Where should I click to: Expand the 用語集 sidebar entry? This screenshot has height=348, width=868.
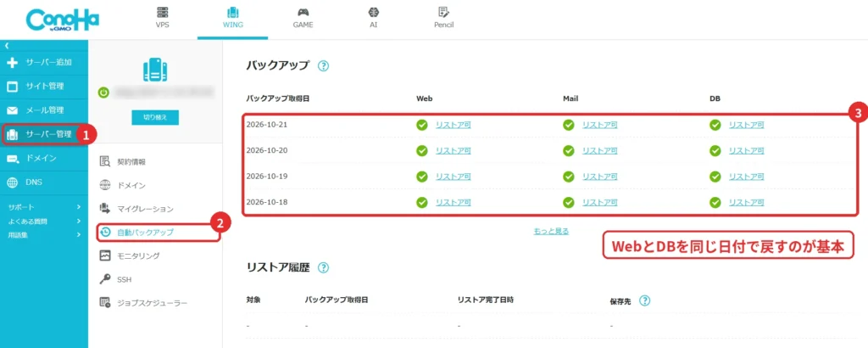coord(44,234)
